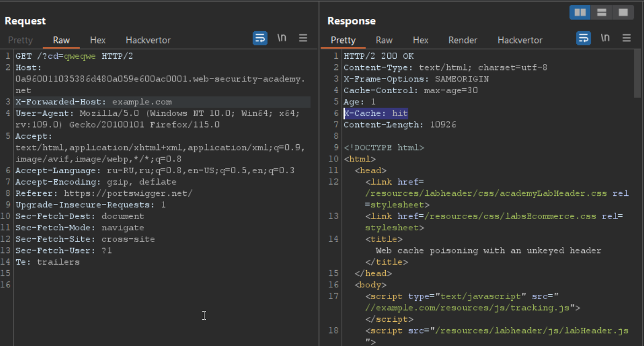Open the Render tab in the Response panel
644x346 pixels.
(x=463, y=40)
